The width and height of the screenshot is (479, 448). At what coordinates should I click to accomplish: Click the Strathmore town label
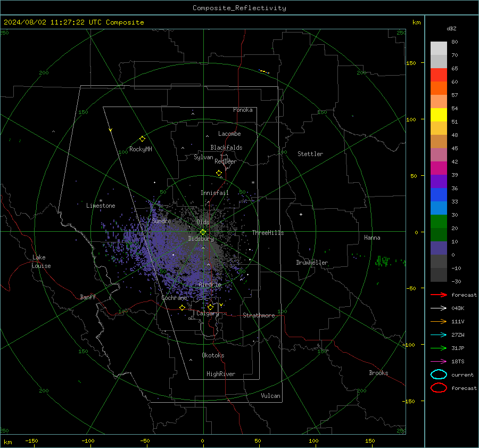point(259,315)
